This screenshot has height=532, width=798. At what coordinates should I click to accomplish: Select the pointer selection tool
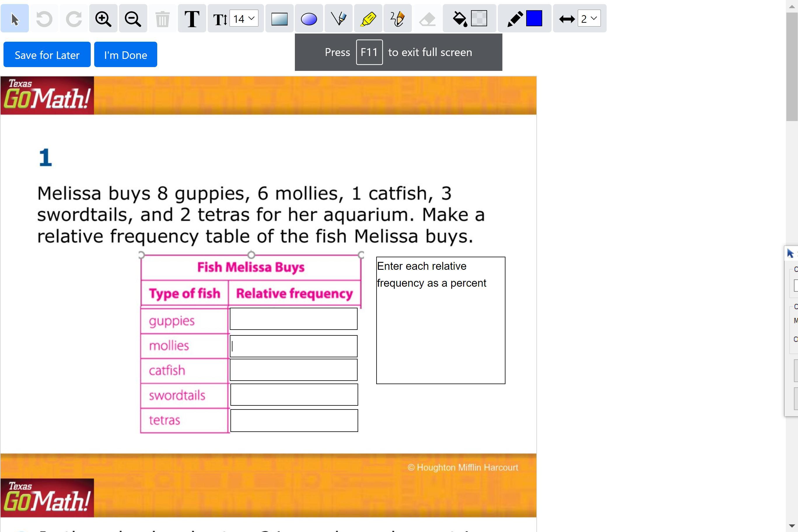15,19
